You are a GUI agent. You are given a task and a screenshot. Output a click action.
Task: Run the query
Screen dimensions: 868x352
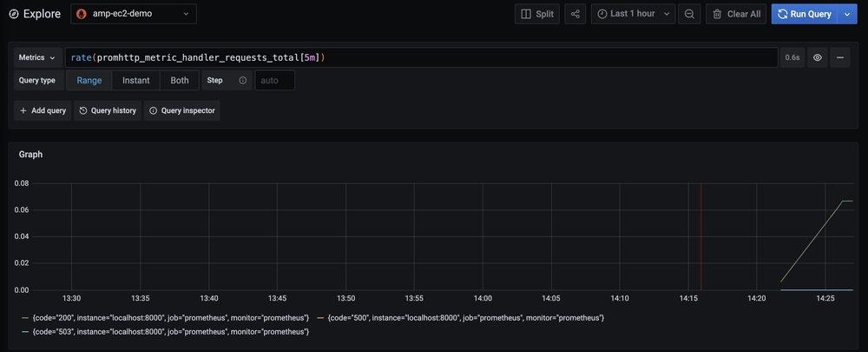(805, 14)
